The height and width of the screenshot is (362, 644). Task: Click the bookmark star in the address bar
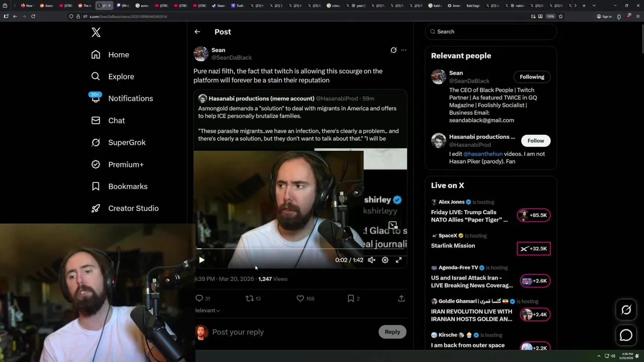click(x=560, y=16)
